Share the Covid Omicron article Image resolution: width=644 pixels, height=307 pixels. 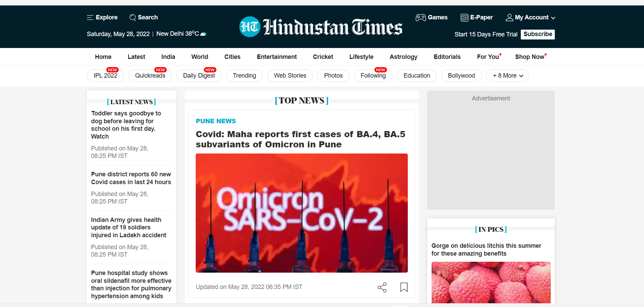click(382, 287)
